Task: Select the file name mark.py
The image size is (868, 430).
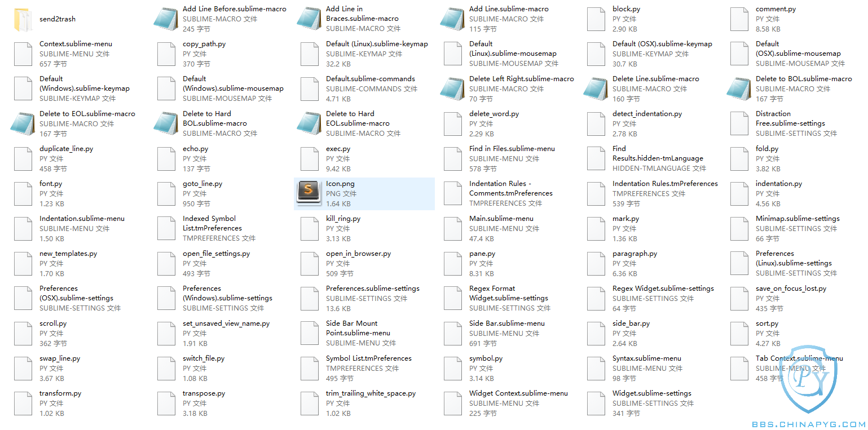Action: (625, 219)
